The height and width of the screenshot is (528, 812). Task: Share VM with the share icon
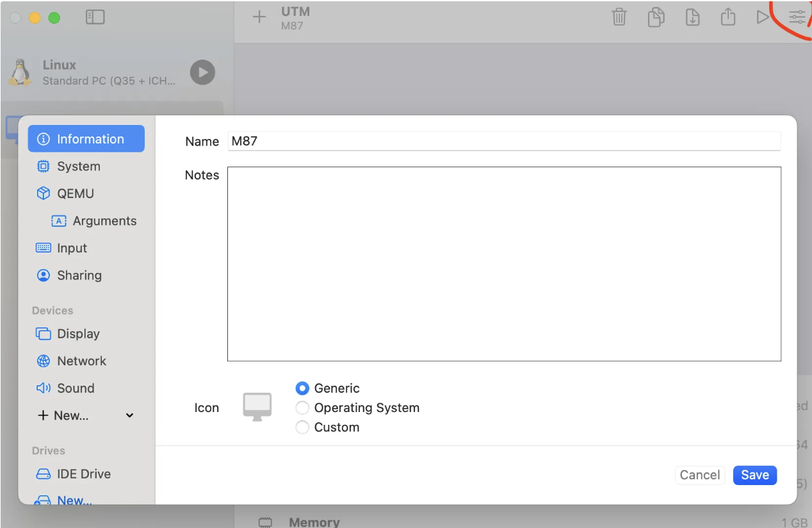tap(728, 17)
